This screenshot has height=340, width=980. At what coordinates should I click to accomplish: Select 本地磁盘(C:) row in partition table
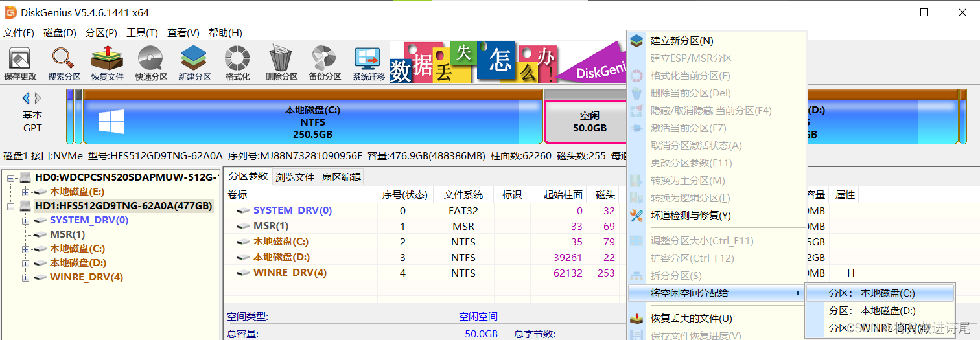(425, 242)
